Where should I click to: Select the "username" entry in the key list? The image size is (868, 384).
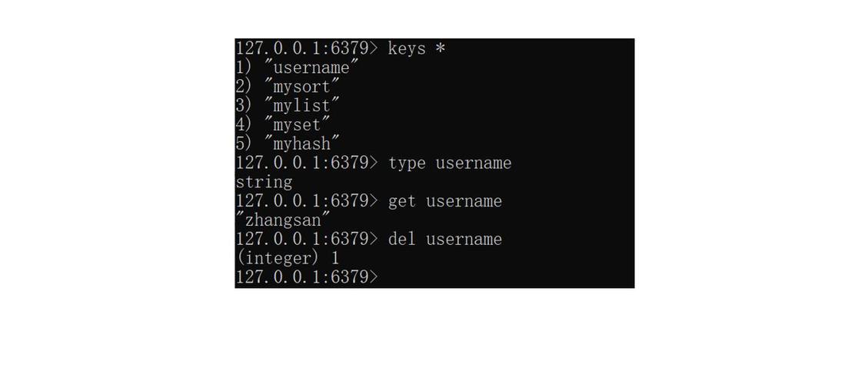(311, 68)
